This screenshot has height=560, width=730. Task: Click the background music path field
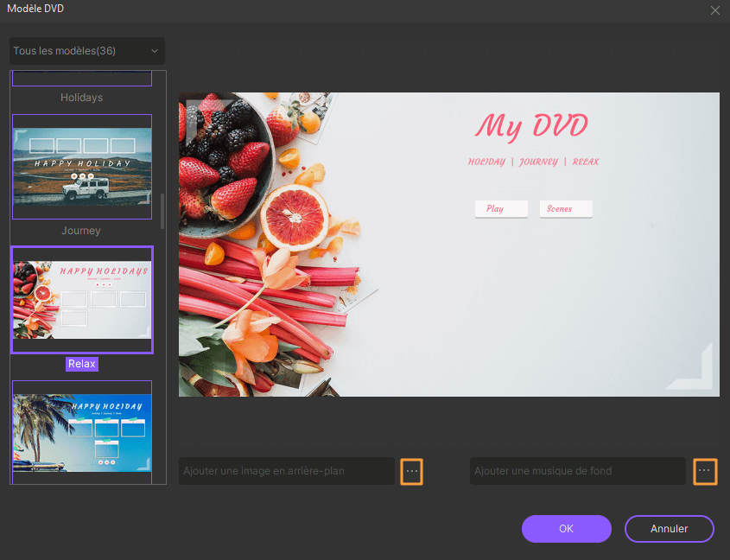[577, 471]
